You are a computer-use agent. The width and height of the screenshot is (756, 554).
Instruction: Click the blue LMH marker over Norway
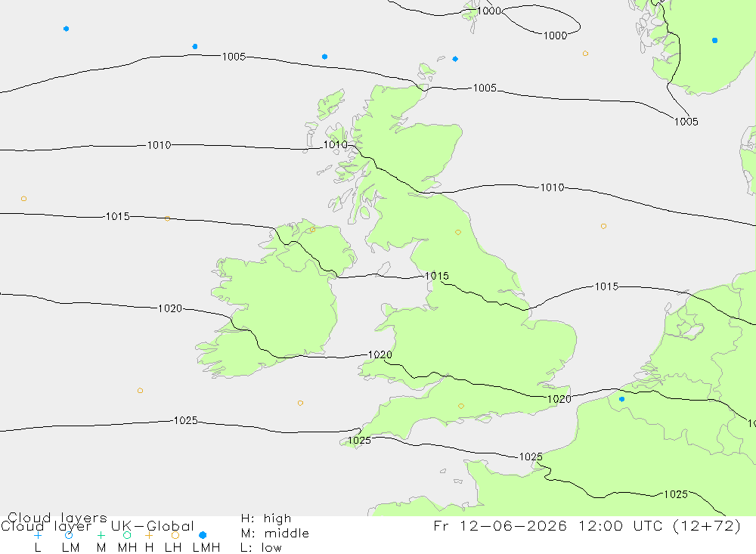tap(714, 41)
